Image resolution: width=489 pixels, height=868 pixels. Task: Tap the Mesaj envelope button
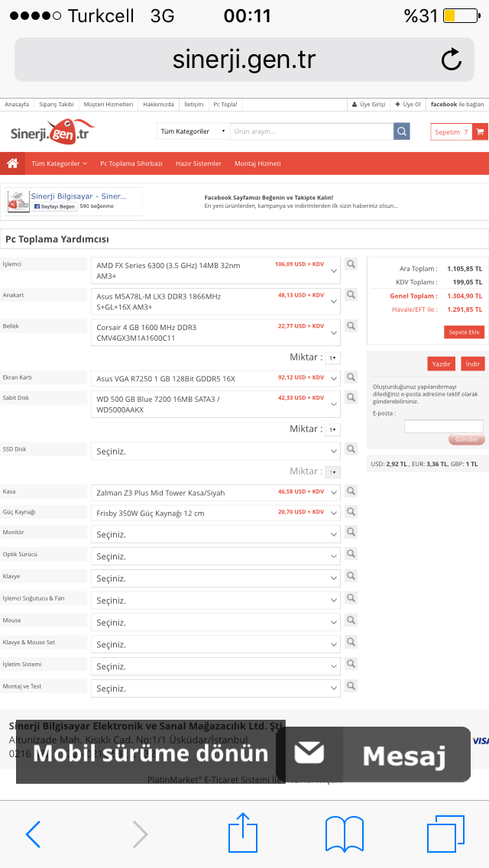pyautogui.click(x=374, y=754)
